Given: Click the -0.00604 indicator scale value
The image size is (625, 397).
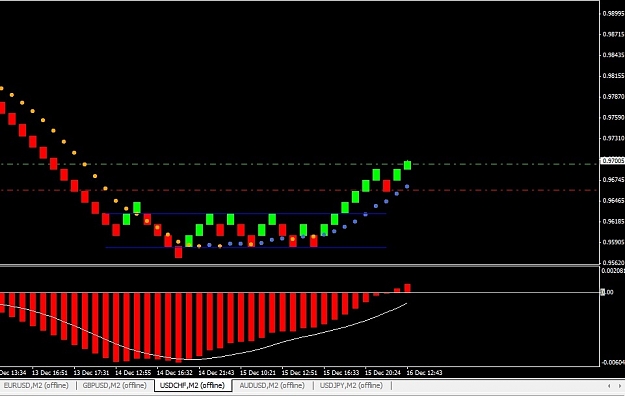Looking at the screenshot, I should click(x=613, y=362).
